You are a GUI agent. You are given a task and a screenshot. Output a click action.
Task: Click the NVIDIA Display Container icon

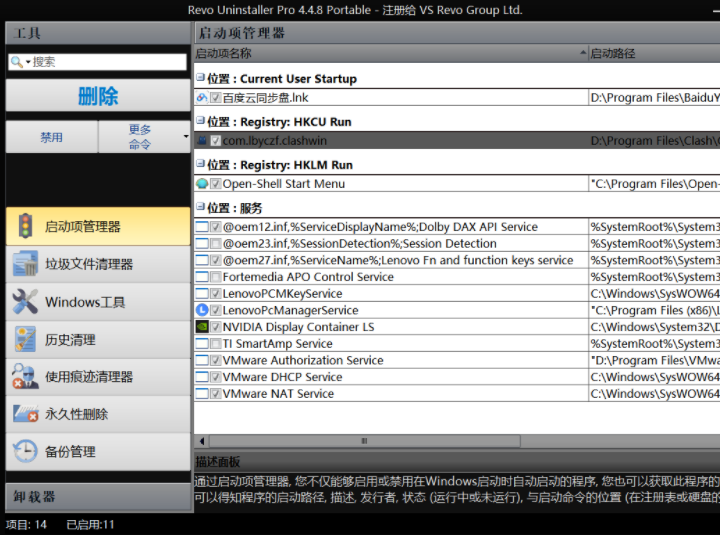202,327
